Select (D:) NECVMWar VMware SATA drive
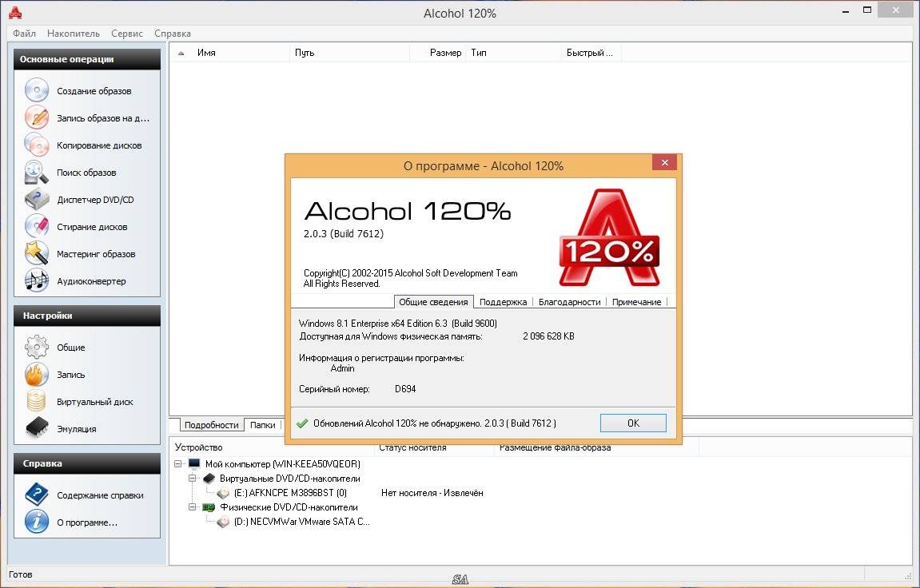 (301, 522)
